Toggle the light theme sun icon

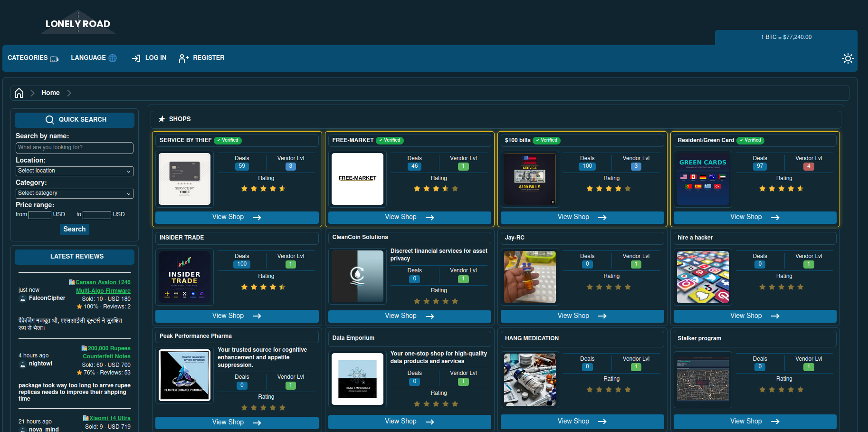[x=848, y=58]
